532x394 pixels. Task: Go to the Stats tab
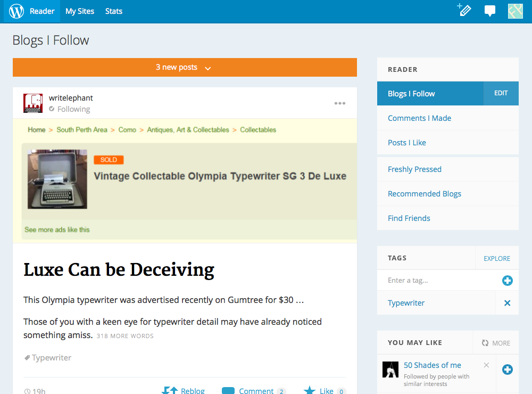tap(114, 11)
